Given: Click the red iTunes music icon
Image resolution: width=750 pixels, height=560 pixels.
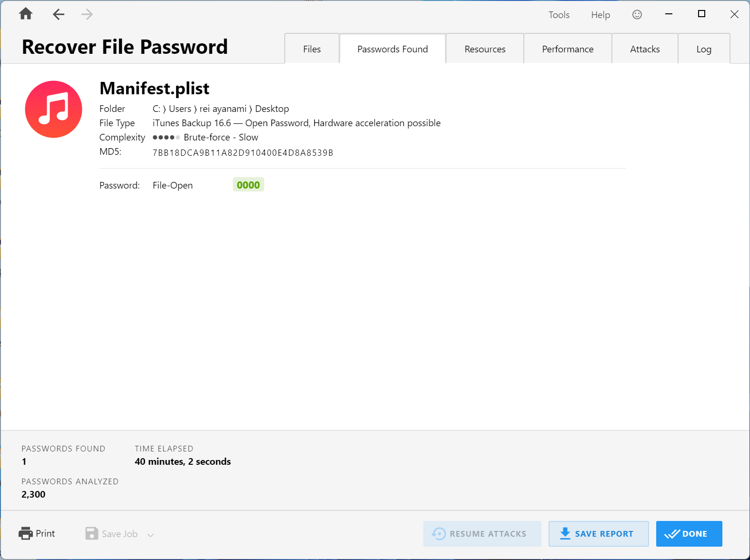Looking at the screenshot, I should tap(53, 110).
